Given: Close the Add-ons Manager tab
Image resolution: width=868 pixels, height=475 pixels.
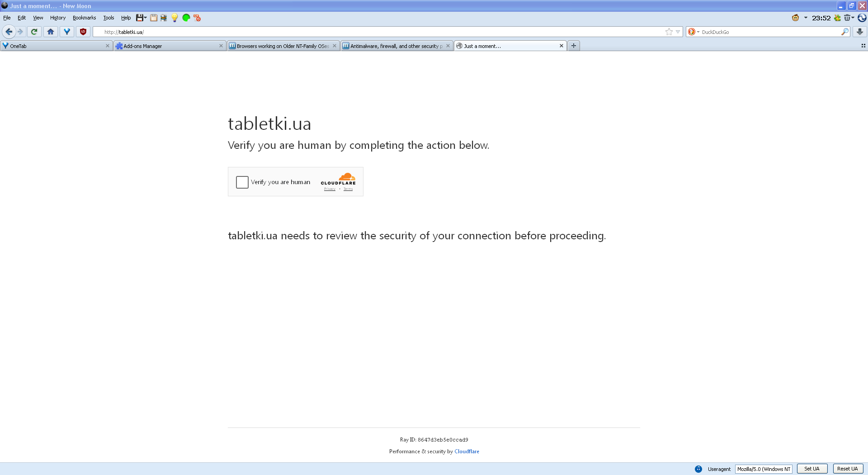Looking at the screenshot, I should pyautogui.click(x=221, y=46).
